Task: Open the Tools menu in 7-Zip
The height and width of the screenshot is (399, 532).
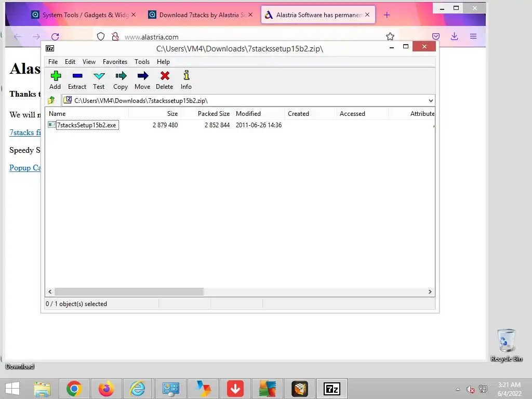Action: coord(142,62)
